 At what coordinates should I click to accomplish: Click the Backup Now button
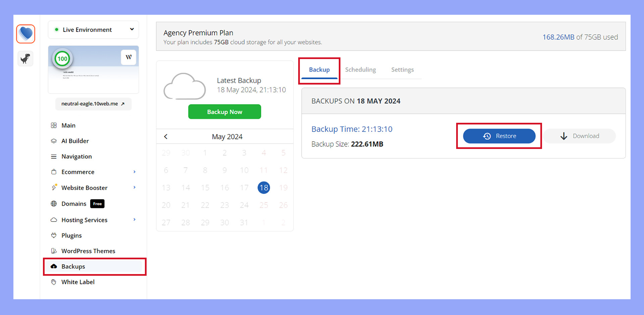coord(225,112)
